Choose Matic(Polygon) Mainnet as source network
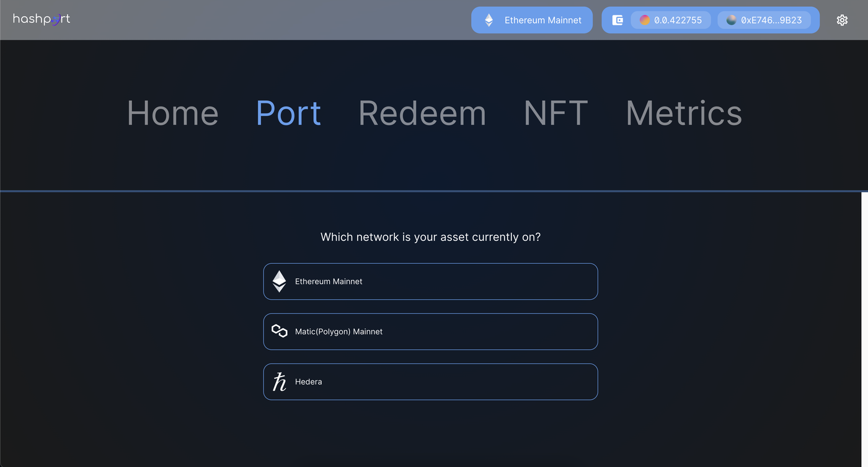This screenshot has height=467, width=868. pos(430,331)
